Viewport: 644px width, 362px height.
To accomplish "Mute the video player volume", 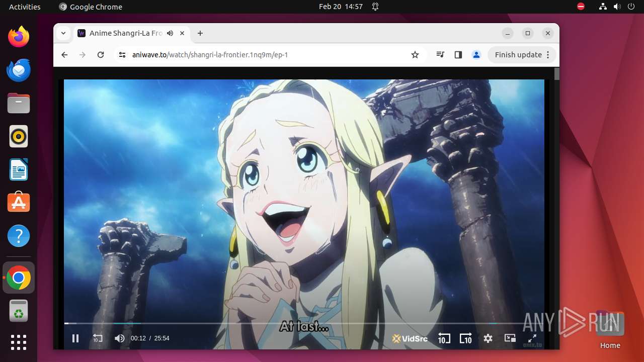I will click(119, 338).
